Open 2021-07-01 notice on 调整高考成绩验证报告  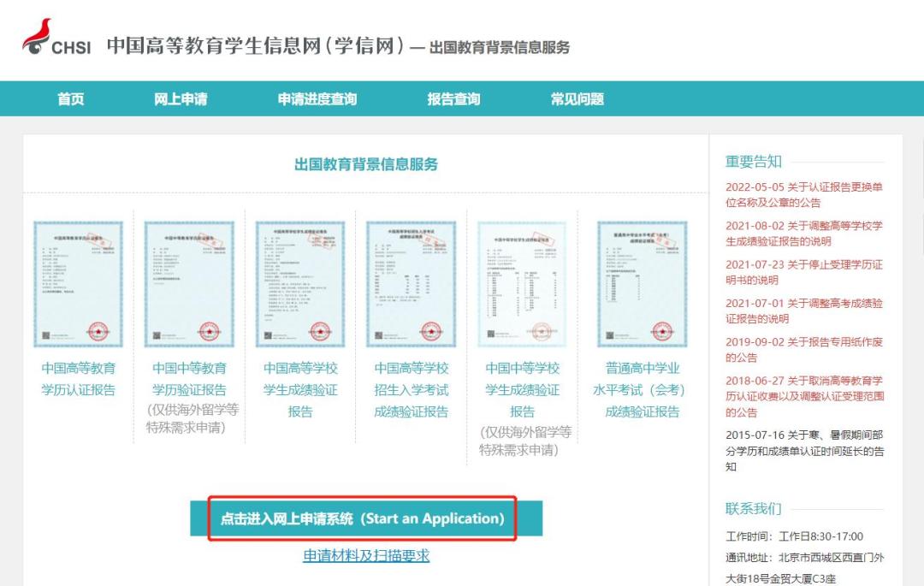tap(803, 311)
